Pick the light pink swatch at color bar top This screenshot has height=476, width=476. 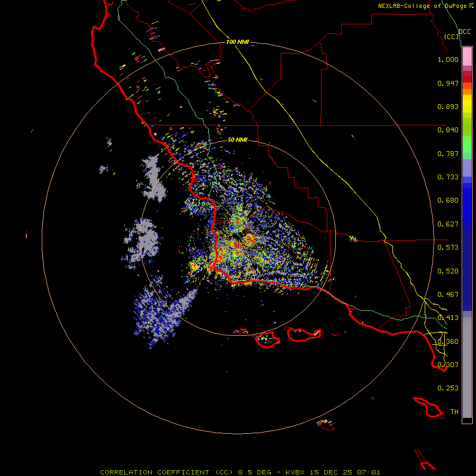467,57
